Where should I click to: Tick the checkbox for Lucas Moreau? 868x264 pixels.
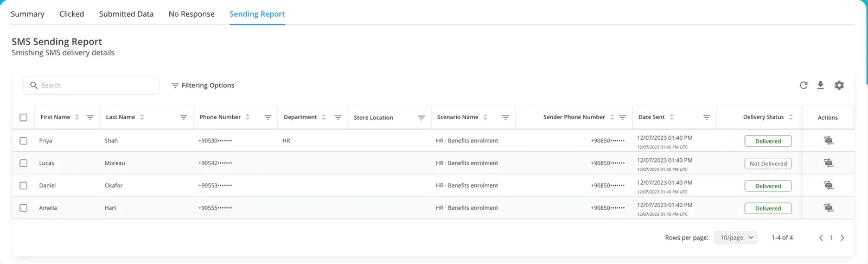click(23, 163)
